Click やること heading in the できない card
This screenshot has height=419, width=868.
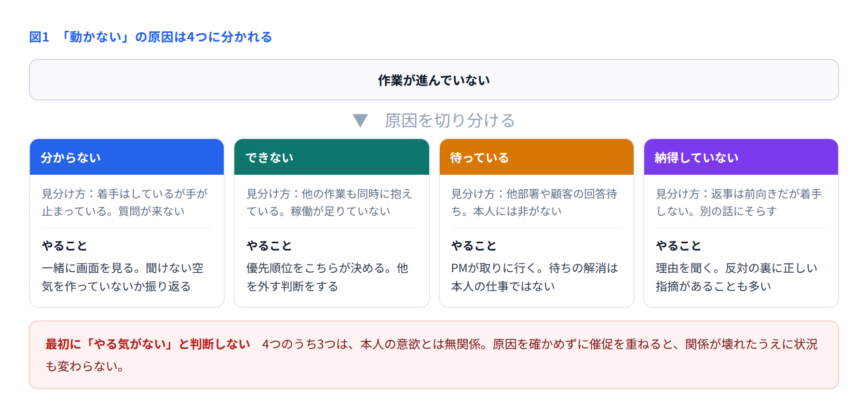coord(269,246)
